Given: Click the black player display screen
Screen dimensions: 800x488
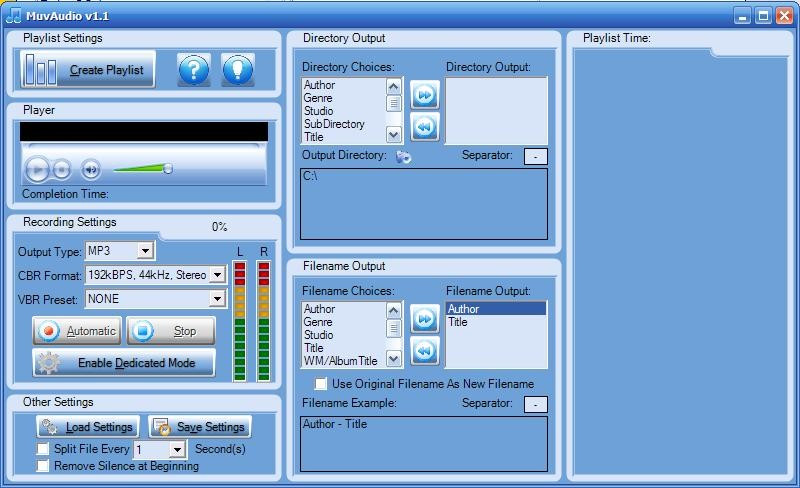Looking at the screenshot, I should tap(144, 132).
